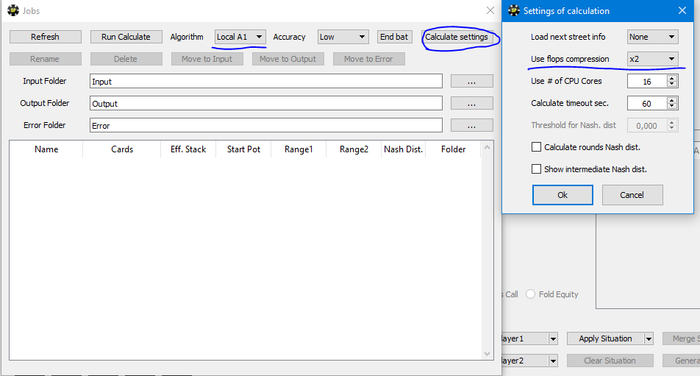
Task: Click the Folder column header
Action: click(453, 149)
